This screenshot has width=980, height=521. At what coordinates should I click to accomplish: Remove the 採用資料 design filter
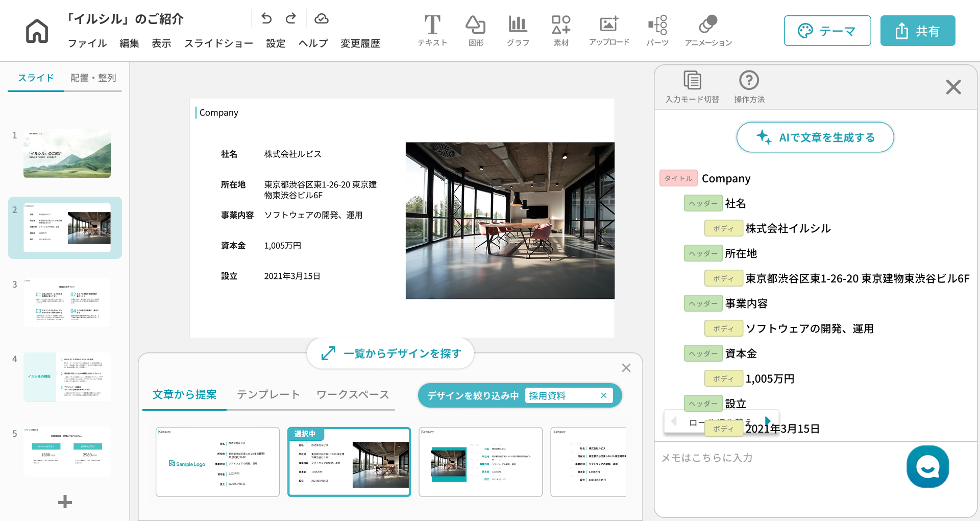(x=603, y=395)
